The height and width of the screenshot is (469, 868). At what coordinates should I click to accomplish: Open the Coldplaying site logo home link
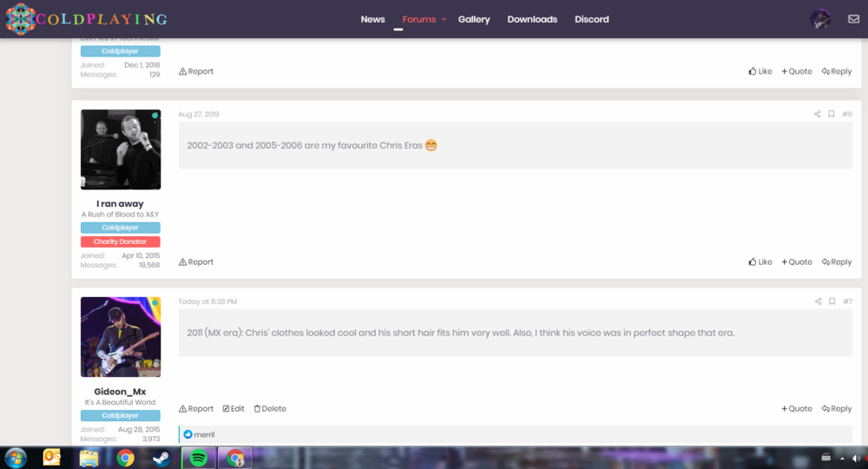point(87,19)
